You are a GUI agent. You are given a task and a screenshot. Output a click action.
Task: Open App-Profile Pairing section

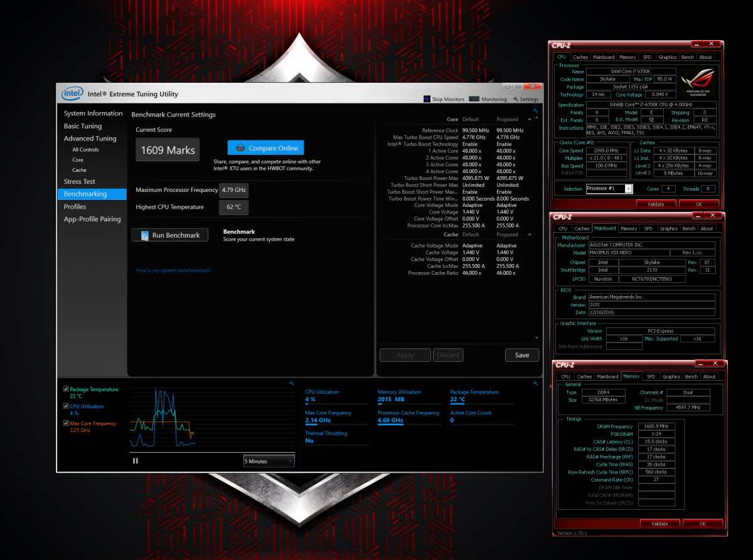tap(92, 219)
